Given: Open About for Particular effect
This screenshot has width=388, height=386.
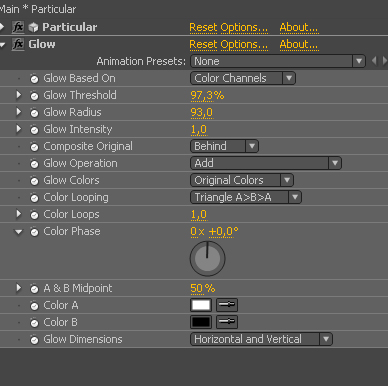Looking at the screenshot, I should pyautogui.click(x=299, y=27).
